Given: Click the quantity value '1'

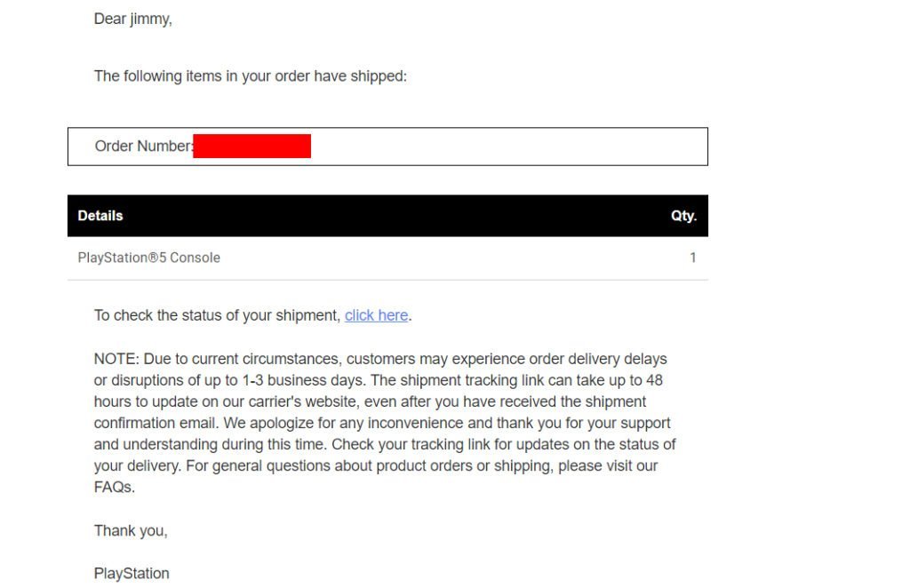Looking at the screenshot, I should (692, 258).
